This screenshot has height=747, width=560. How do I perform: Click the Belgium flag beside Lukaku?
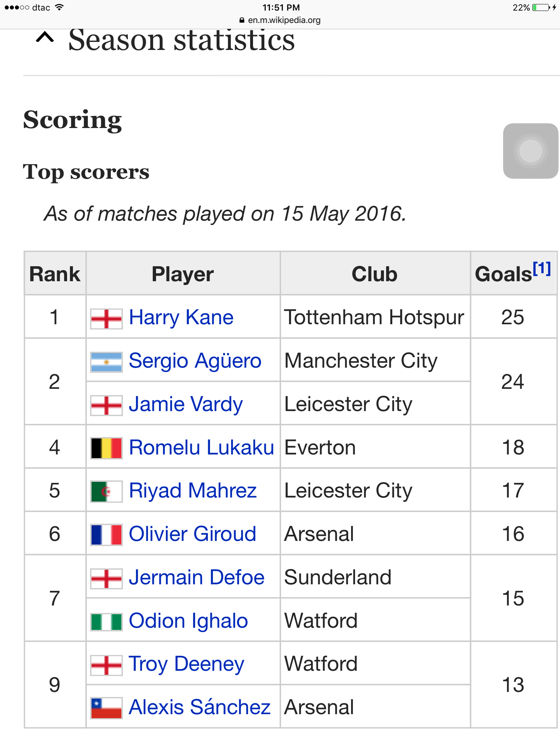[x=106, y=448]
